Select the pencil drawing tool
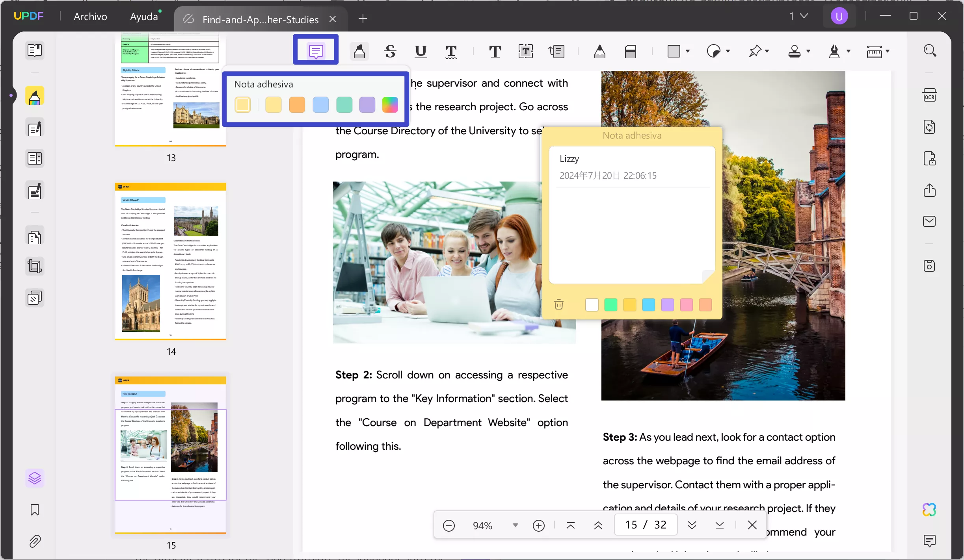This screenshot has height=560, width=964. pos(599,51)
